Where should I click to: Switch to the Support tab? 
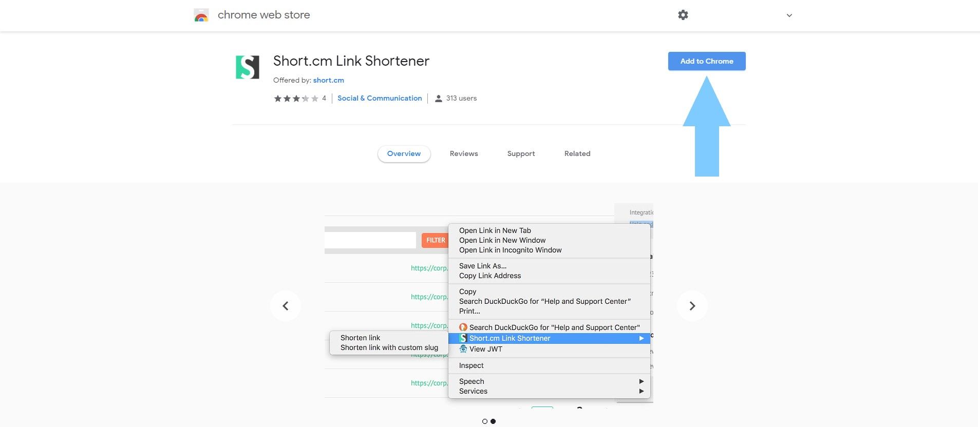coord(521,153)
